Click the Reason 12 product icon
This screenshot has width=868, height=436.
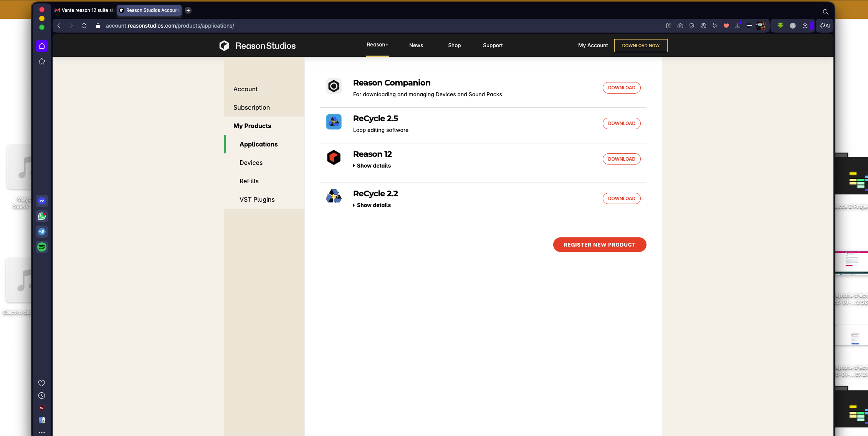pyautogui.click(x=334, y=158)
